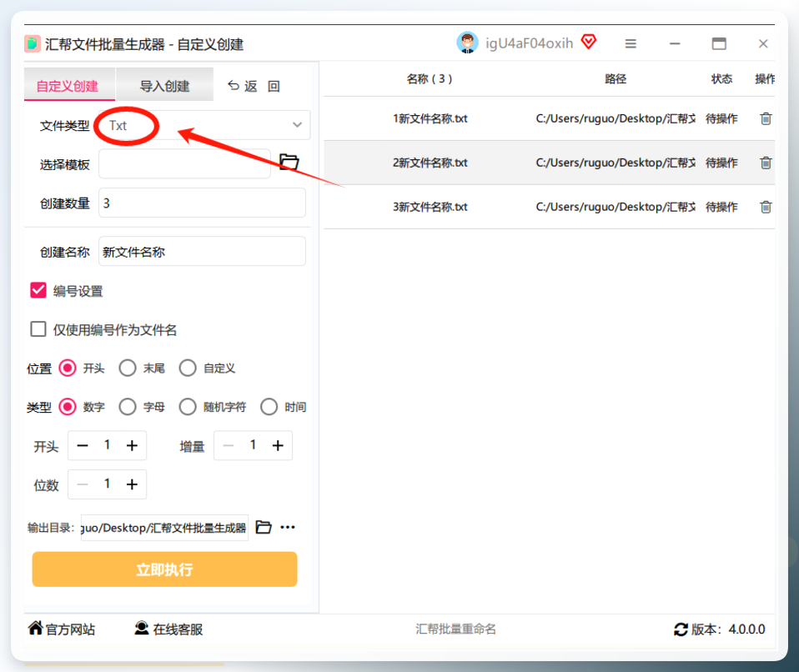
Task: Click the 汇帮批量重命名 link
Action: pos(455,629)
